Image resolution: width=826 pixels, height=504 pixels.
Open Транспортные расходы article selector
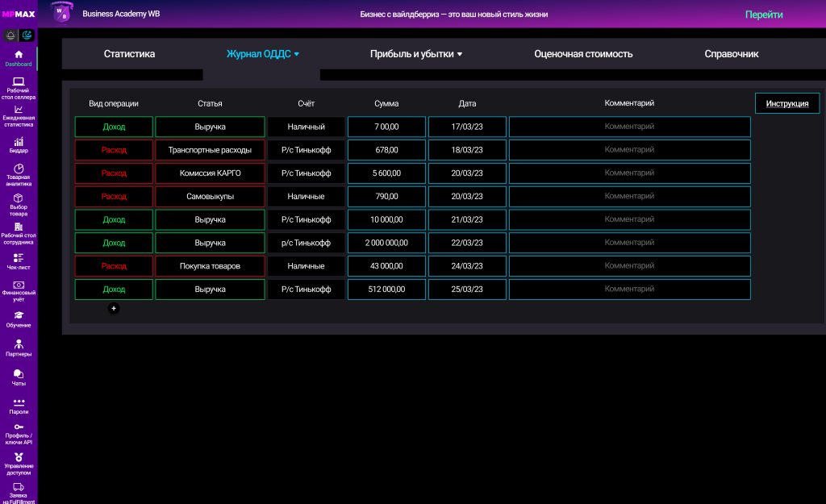pos(210,150)
